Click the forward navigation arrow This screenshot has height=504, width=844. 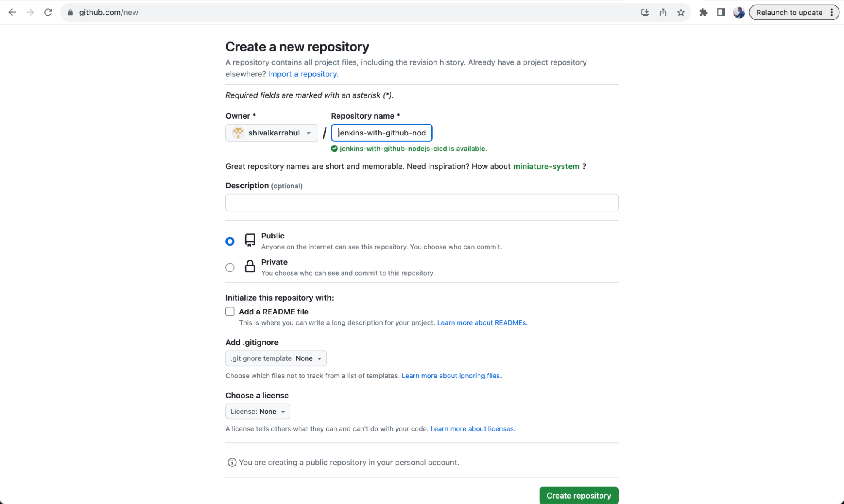click(30, 12)
